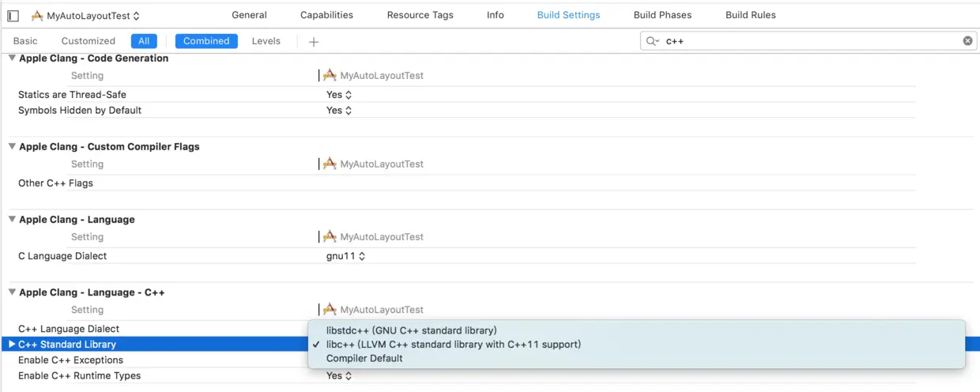Show Basic build settings
This screenshot has height=392, width=980.
[x=25, y=41]
